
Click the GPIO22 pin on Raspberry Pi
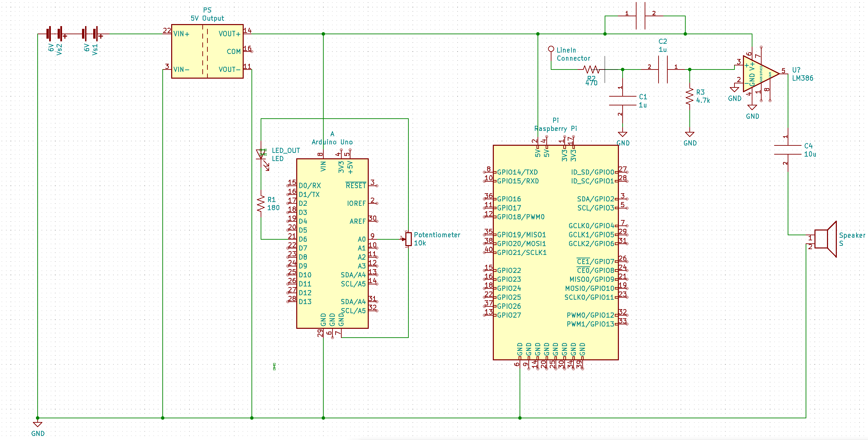(509, 271)
